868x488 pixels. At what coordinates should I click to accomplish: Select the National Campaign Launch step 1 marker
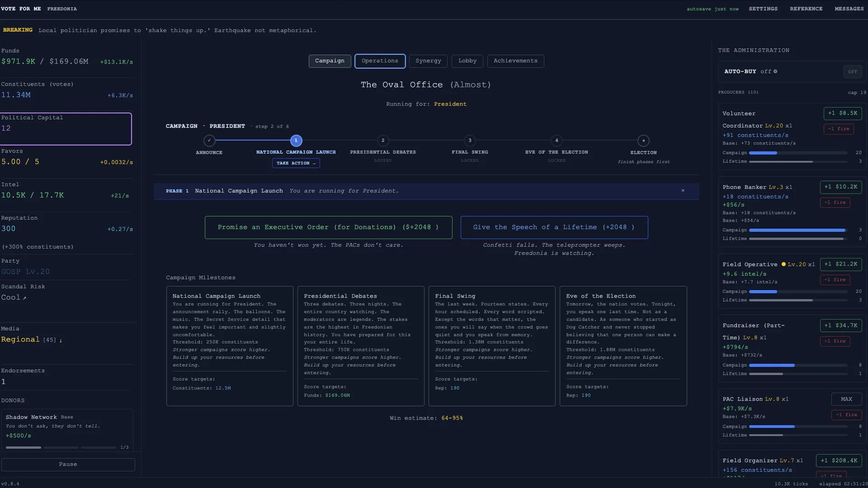tap(296, 141)
